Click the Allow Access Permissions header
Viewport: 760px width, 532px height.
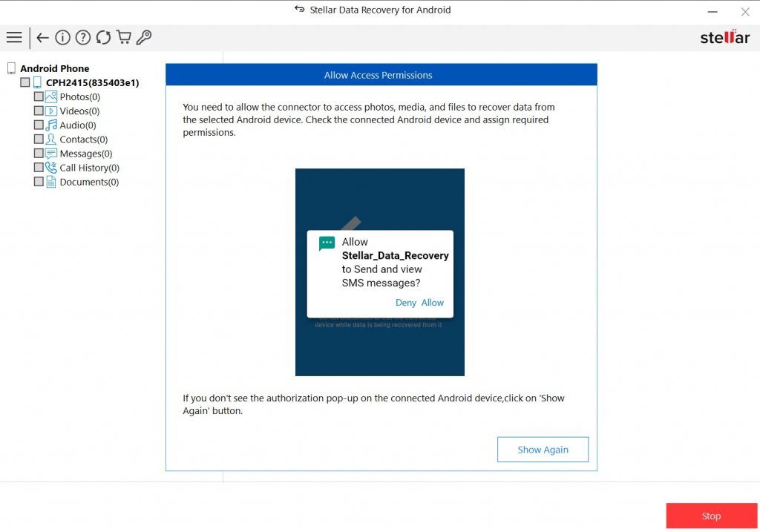point(381,75)
